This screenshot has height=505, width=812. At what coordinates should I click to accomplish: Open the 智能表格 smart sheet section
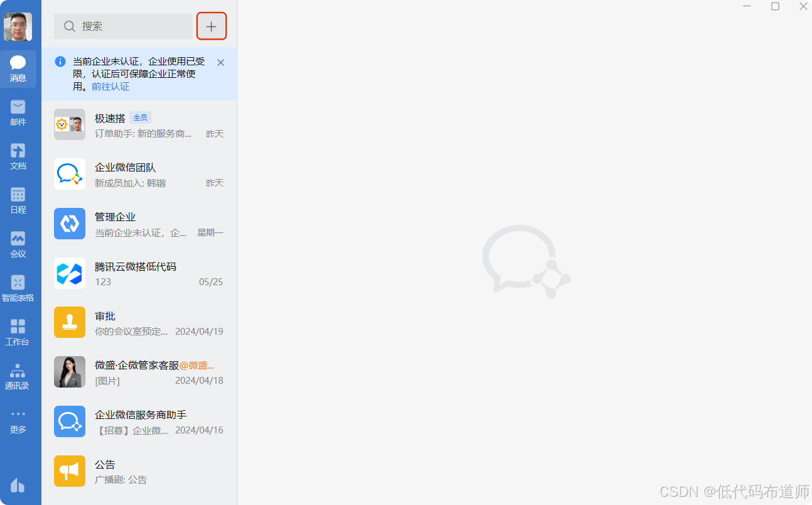click(18, 289)
